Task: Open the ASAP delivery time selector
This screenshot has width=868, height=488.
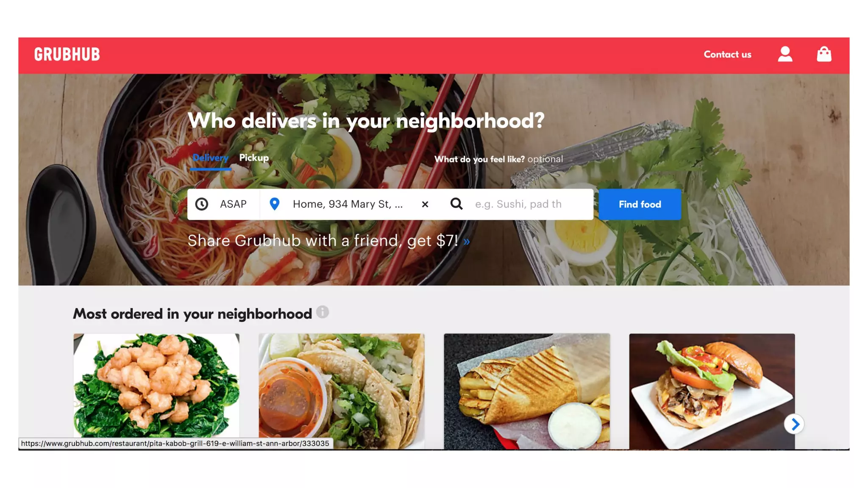Action: [x=223, y=204]
